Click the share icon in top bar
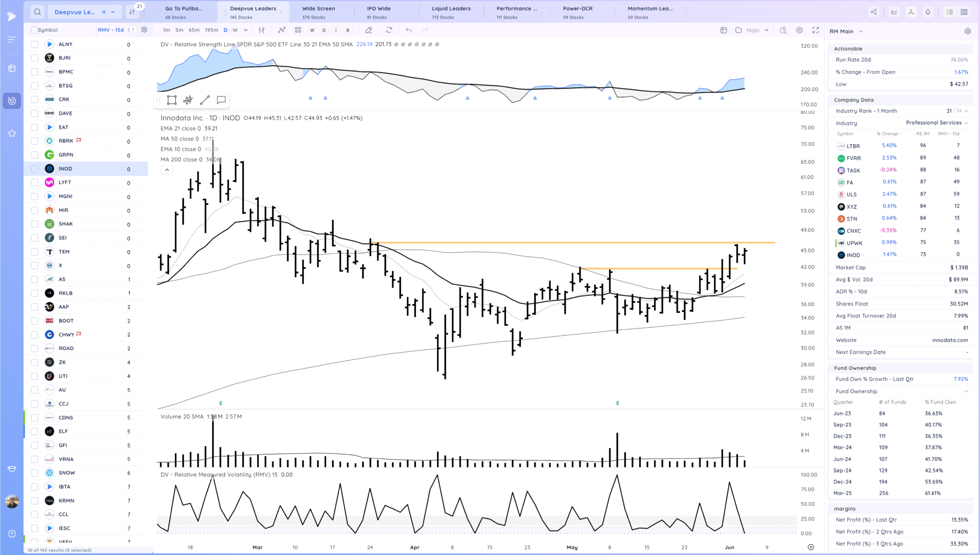980x555 pixels. [x=874, y=12]
